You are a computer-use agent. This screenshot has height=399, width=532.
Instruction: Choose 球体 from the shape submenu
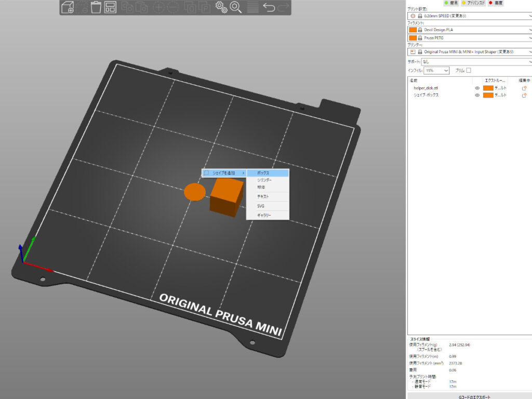pos(268,187)
